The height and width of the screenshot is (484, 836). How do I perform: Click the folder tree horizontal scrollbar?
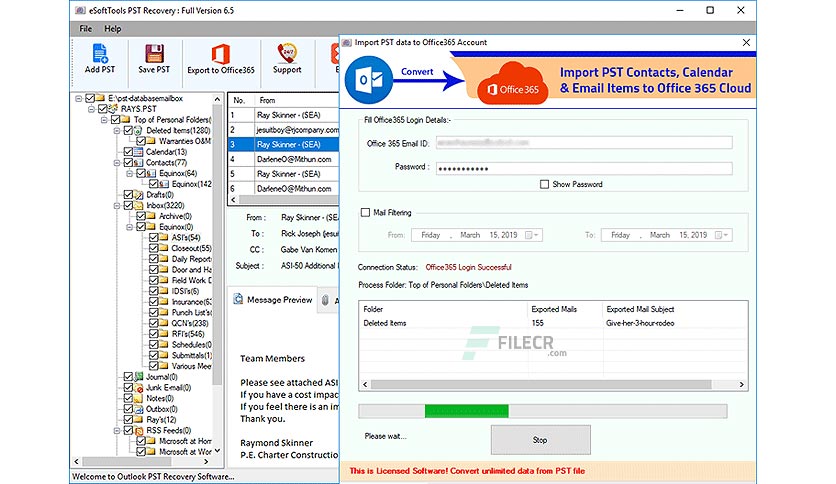click(x=126, y=461)
